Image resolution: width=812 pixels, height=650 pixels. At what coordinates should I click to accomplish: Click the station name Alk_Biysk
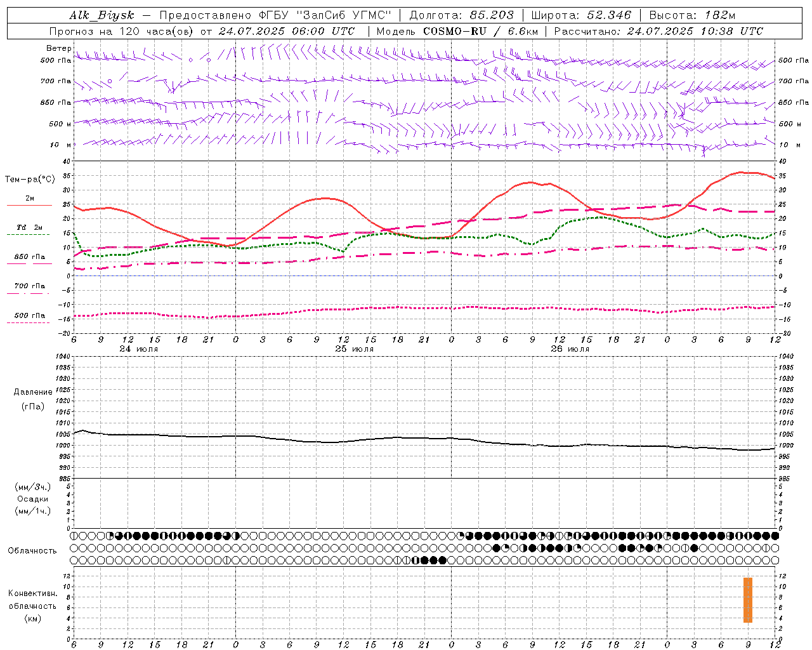[101, 16]
